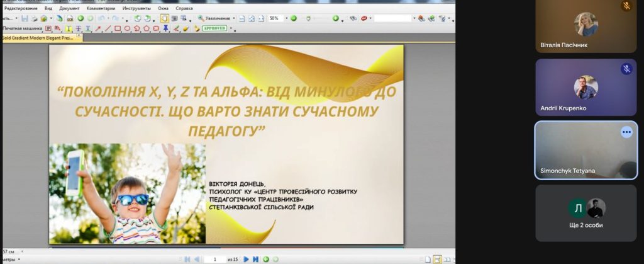644x264 pixels.
Task: Open the Документ menu
Action: pos(69,8)
